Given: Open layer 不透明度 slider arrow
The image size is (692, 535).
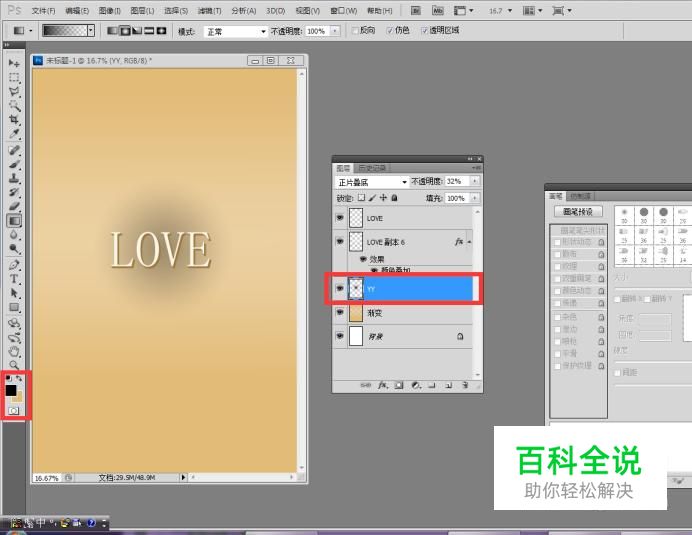Looking at the screenshot, I should point(475,181).
